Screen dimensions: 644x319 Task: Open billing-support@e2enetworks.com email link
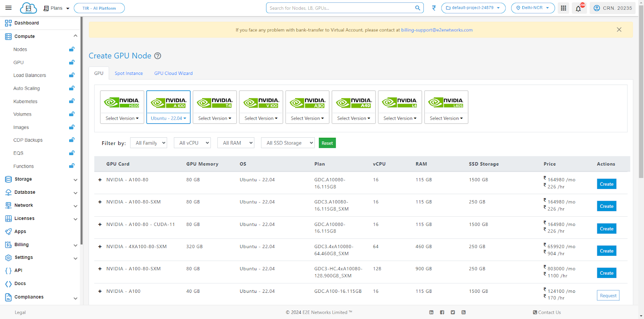(437, 30)
